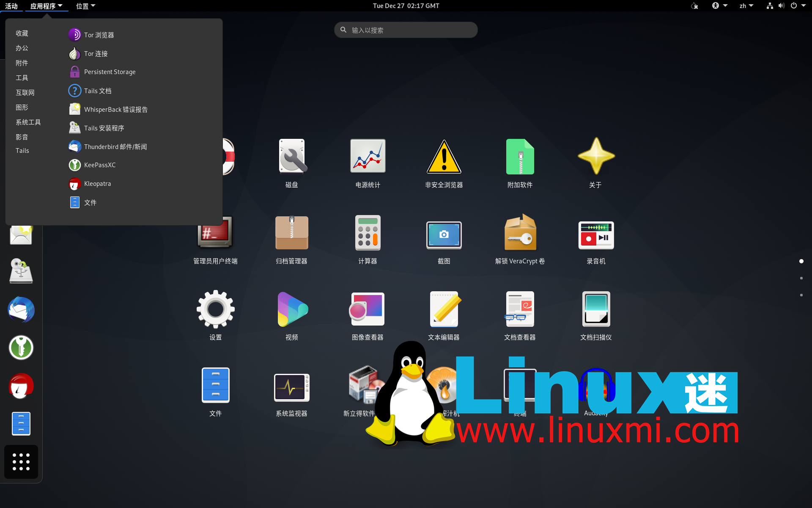The width and height of the screenshot is (812, 508).
Task: Select 附件 accessories category
Action: [x=22, y=63]
